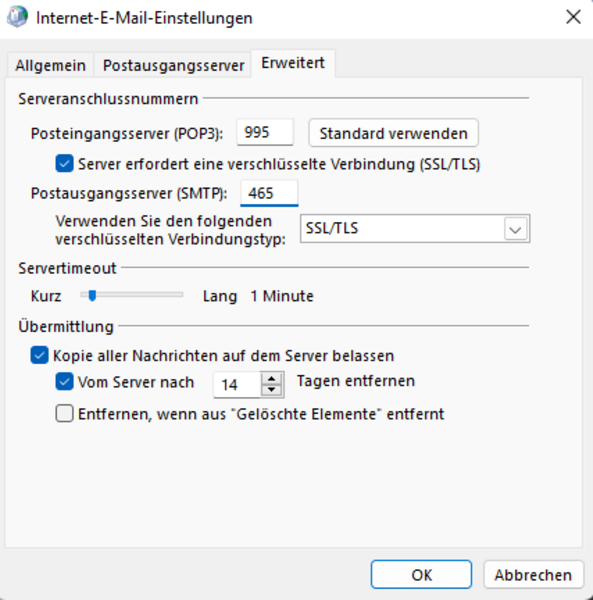Confirm settings with the OK button
Screen dimensions: 593x600
[x=421, y=574]
